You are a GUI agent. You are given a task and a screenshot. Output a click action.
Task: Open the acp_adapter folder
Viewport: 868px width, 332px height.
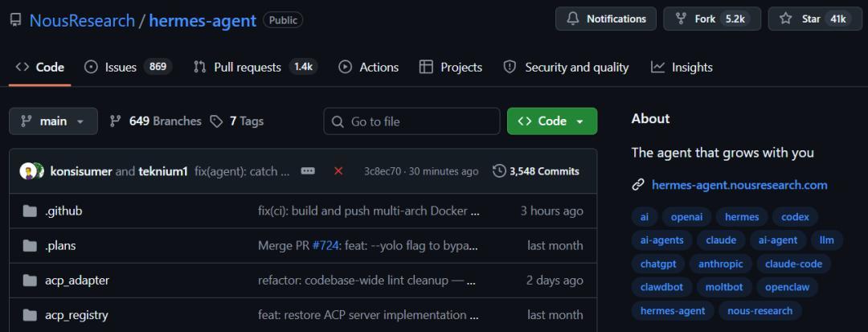[x=77, y=281]
